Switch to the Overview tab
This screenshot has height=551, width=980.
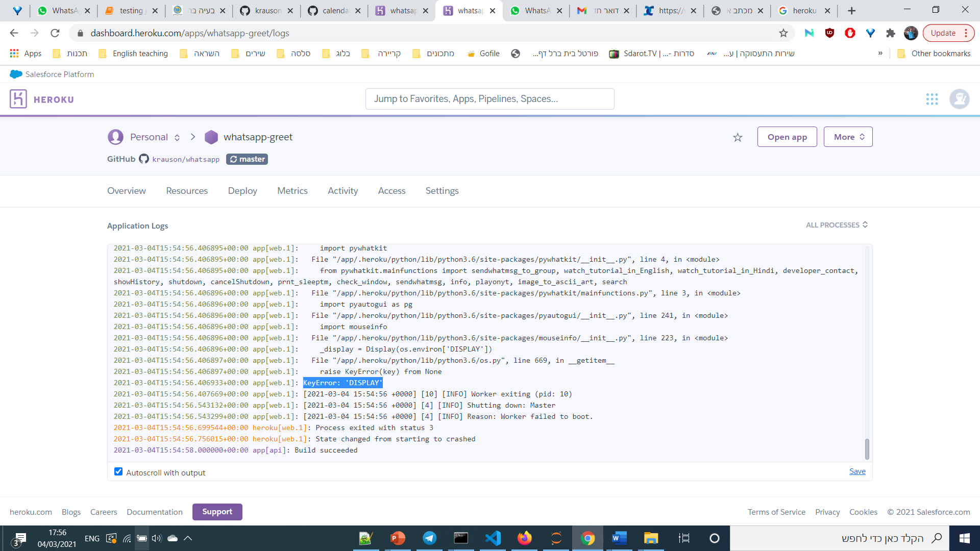pyautogui.click(x=126, y=191)
